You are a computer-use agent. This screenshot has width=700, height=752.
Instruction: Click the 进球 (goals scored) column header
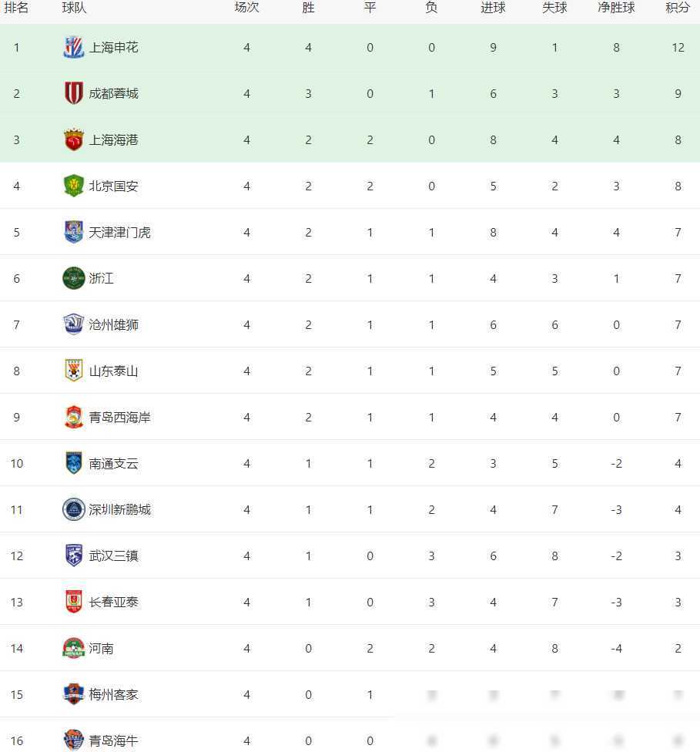[493, 8]
